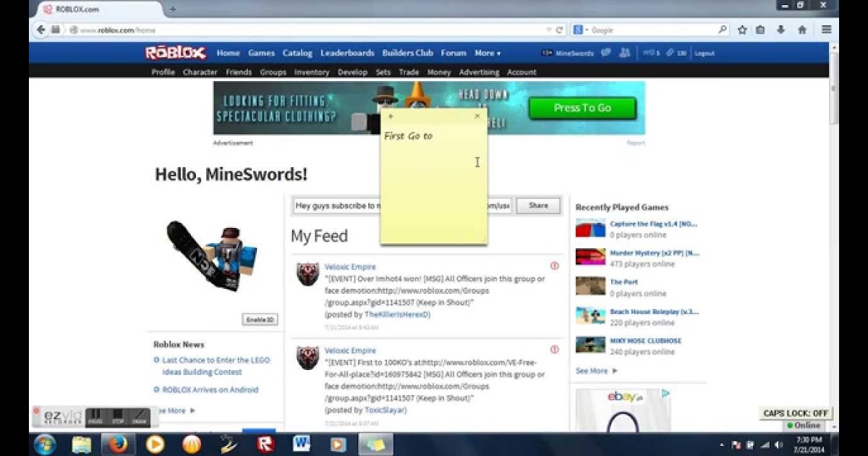Open the More dropdown in Roblox navbar
Viewport: 868px width, 456px height.
coord(488,53)
